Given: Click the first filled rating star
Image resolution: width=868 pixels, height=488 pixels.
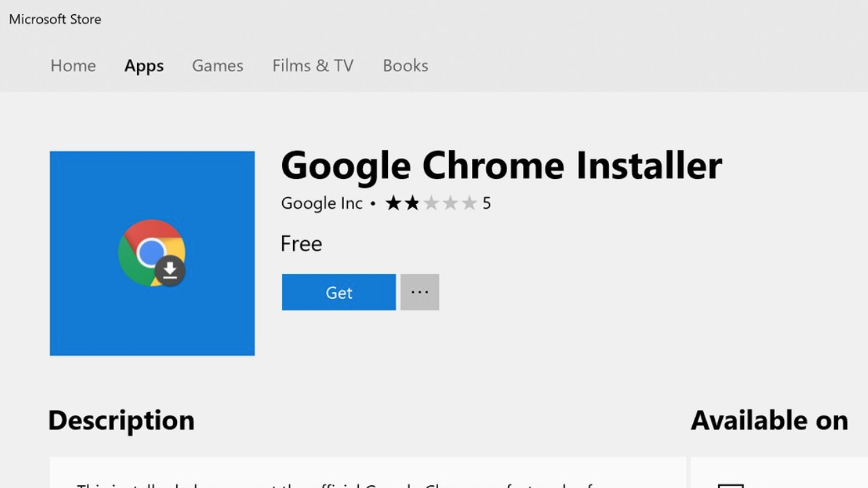Looking at the screenshot, I should click(x=393, y=203).
